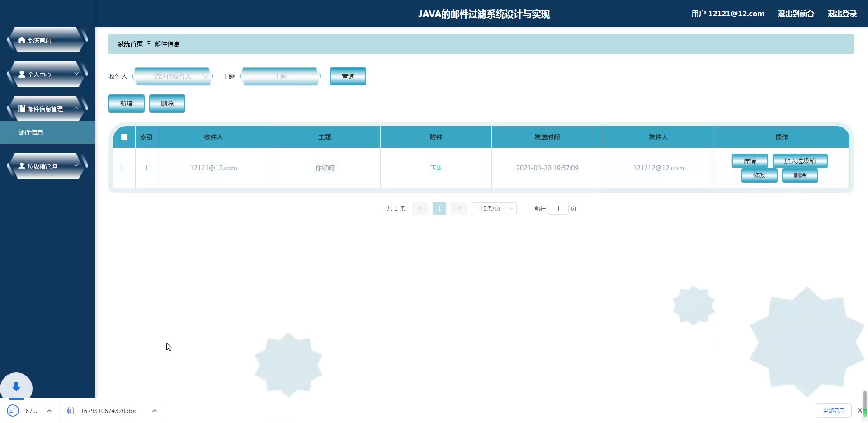Click the 详情 details button
The image size is (868, 423).
750,161
